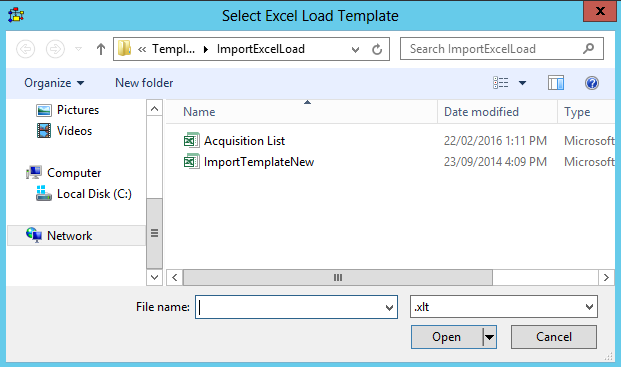Click the Change your view icon
The height and width of the screenshot is (367, 621).
coord(501,83)
